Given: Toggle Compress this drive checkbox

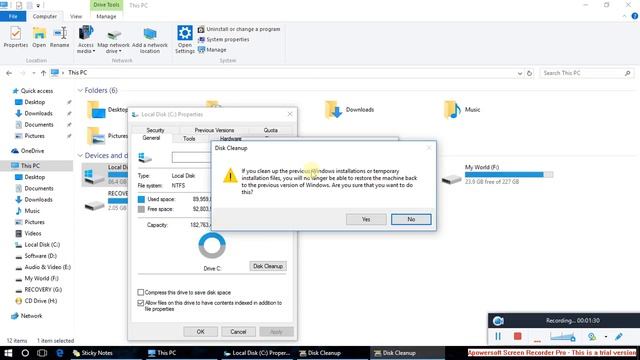Looking at the screenshot, I should point(140,292).
